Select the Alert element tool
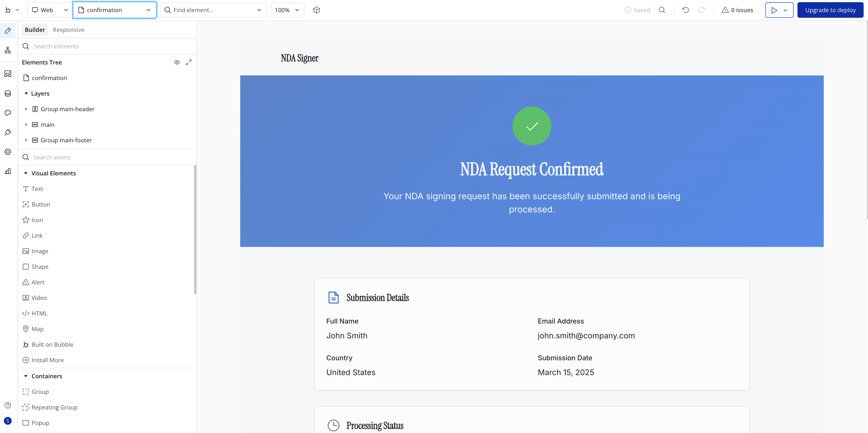The image size is (868, 433). [x=33, y=282]
